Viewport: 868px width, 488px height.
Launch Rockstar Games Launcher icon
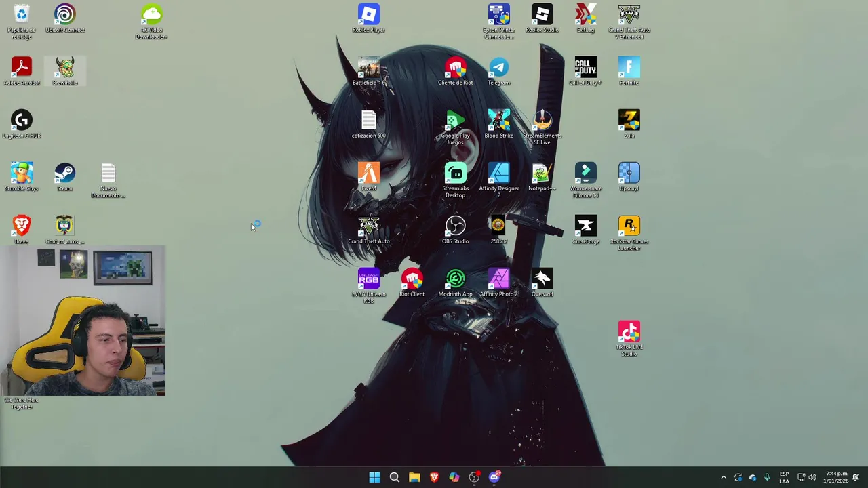[629, 233]
